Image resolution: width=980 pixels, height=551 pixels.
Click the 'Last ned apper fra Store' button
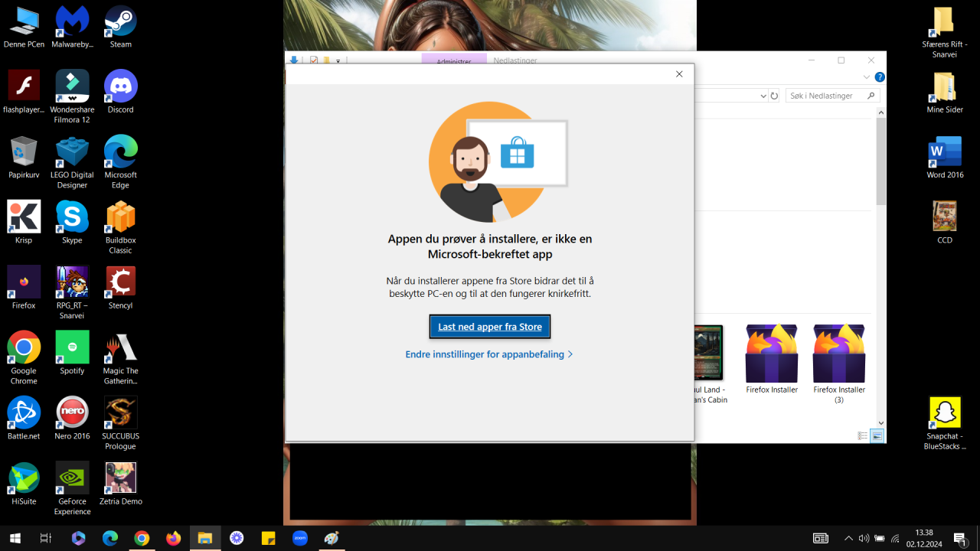point(490,327)
